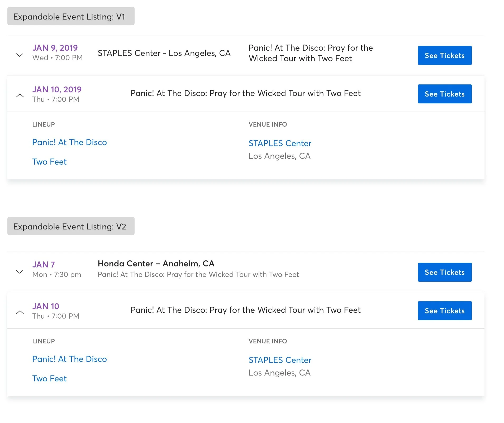504x423 pixels.
Task: Click the V1 'LINEUP' section heading
Action: (x=44, y=124)
